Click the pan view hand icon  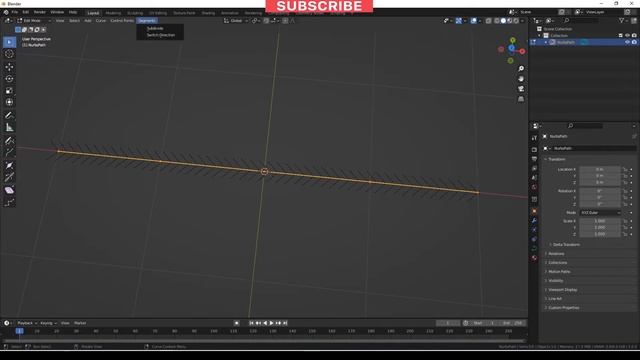tap(521, 79)
